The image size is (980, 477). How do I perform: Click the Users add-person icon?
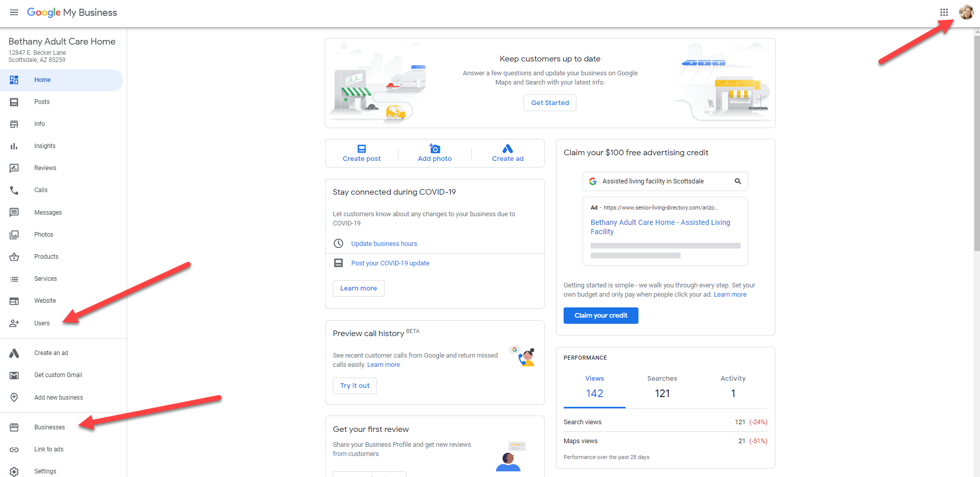point(14,323)
